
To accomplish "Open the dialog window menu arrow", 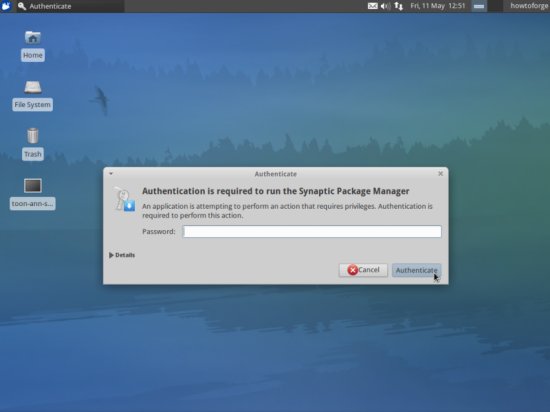I will (x=111, y=174).
